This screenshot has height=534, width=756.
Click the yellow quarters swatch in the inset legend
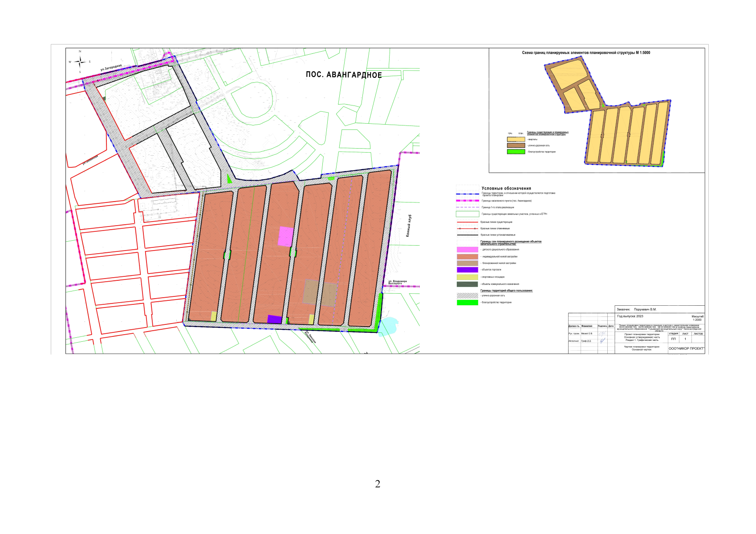click(x=516, y=139)
